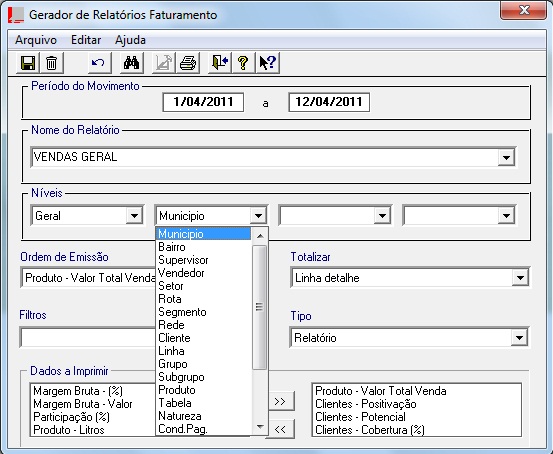Click the trash can delete icon

pos(51,63)
